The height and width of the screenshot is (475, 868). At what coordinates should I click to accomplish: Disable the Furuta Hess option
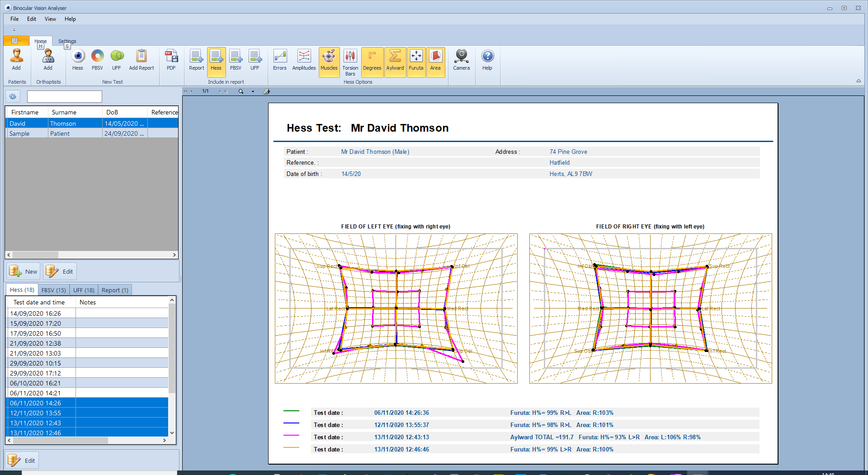(x=416, y=62)
